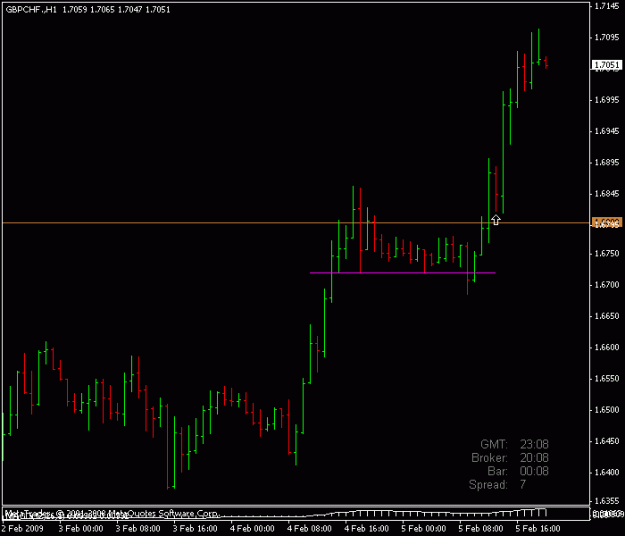The height and width of the screenshot is (536, 625).
Task: Select the purple support trend line
Action: [x=403, y=273]
